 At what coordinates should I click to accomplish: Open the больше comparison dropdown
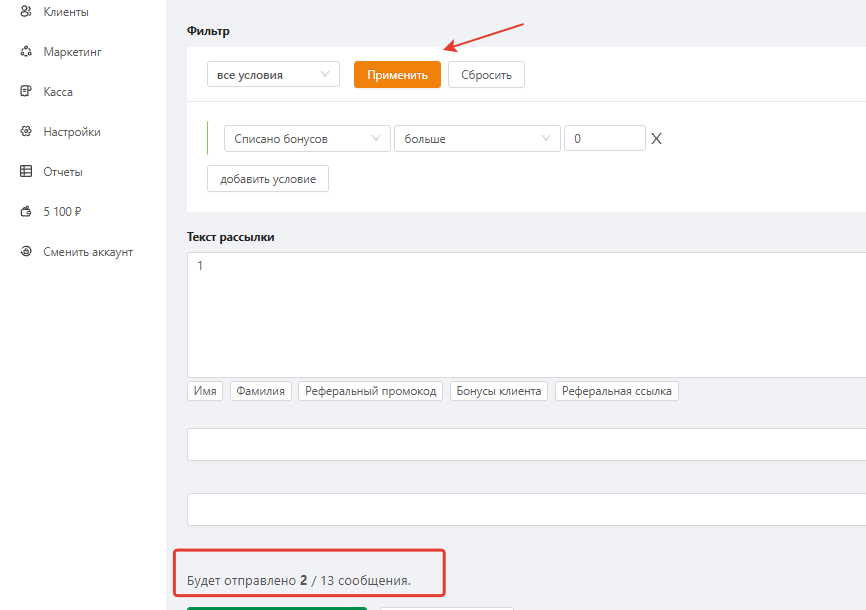pyautogui.click(x=477, y=139)
